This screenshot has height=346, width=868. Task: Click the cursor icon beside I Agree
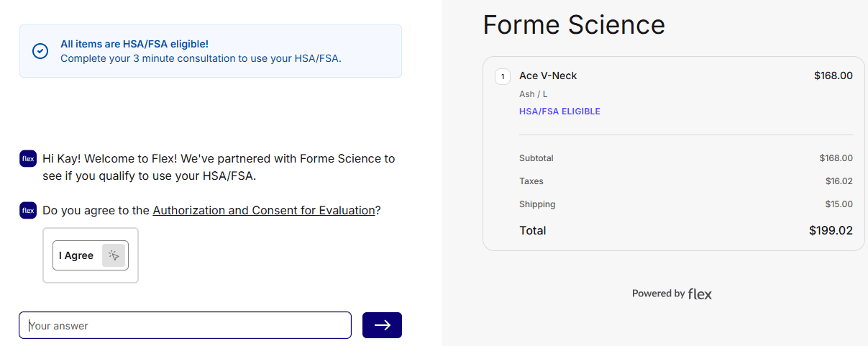(x=114, y=255)
